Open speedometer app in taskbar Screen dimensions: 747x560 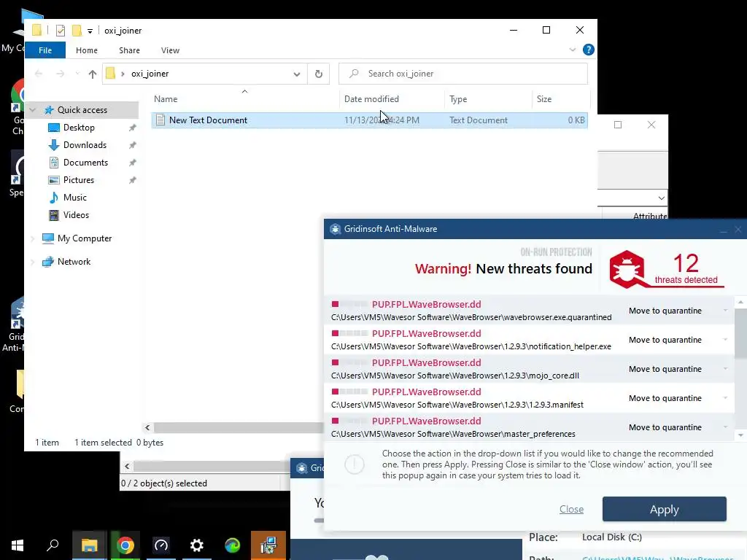pos(160,545)
